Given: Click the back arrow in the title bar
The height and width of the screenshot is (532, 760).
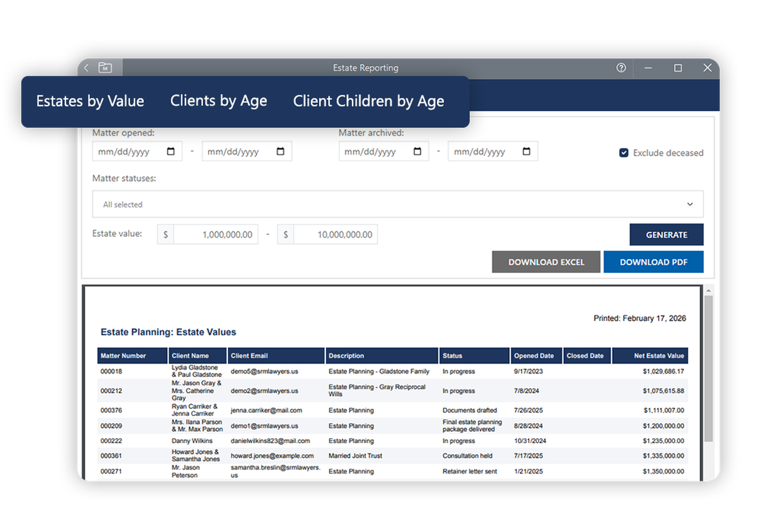Looking at the screenshot, I should pyautogui.click(x=86, y=67).
